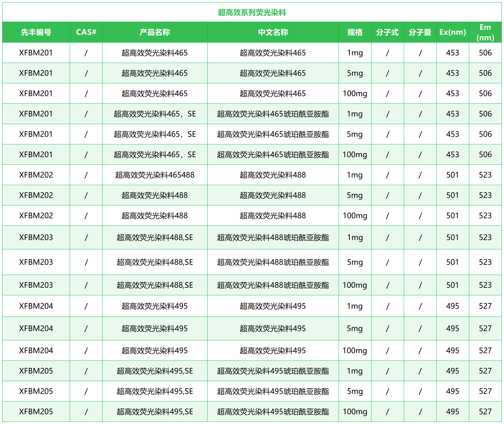Screen dimensions: 504x424
Task: Select the XFBM202 code in the 100mg row
Action: [36, 216]
